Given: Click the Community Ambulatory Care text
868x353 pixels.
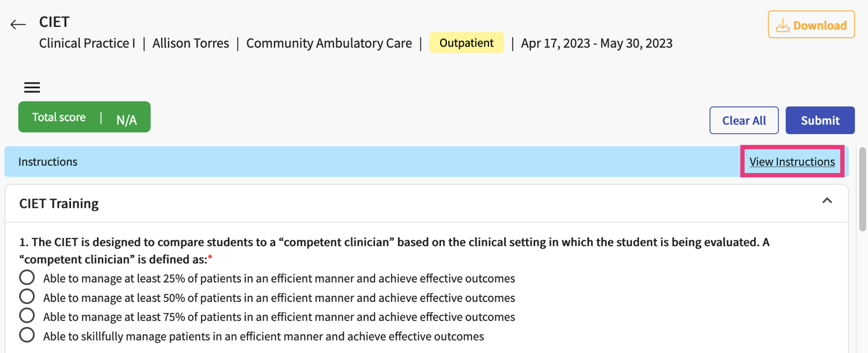Looking at the screenshot, I should point(329,43).
